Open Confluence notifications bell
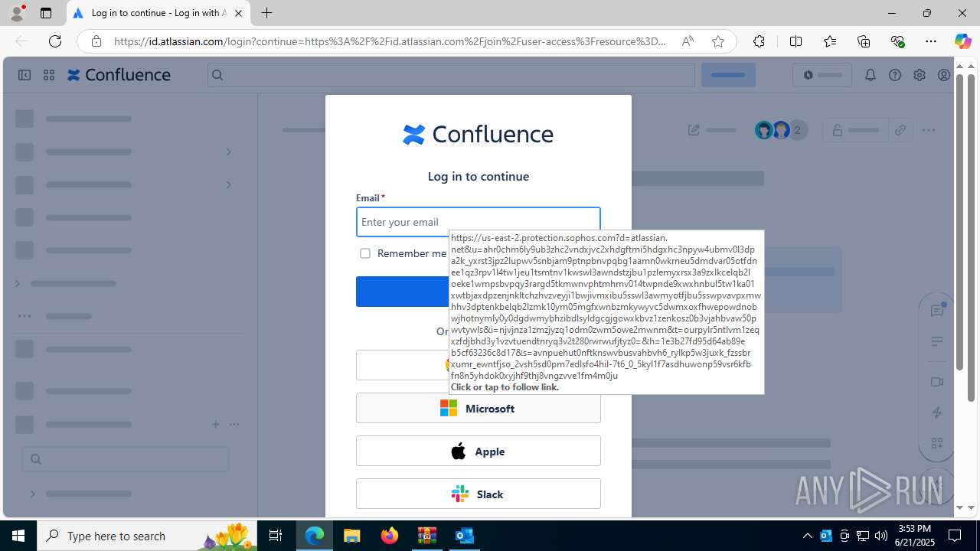The width and height of the screenshot is (980, 551). tap(871, 75)
